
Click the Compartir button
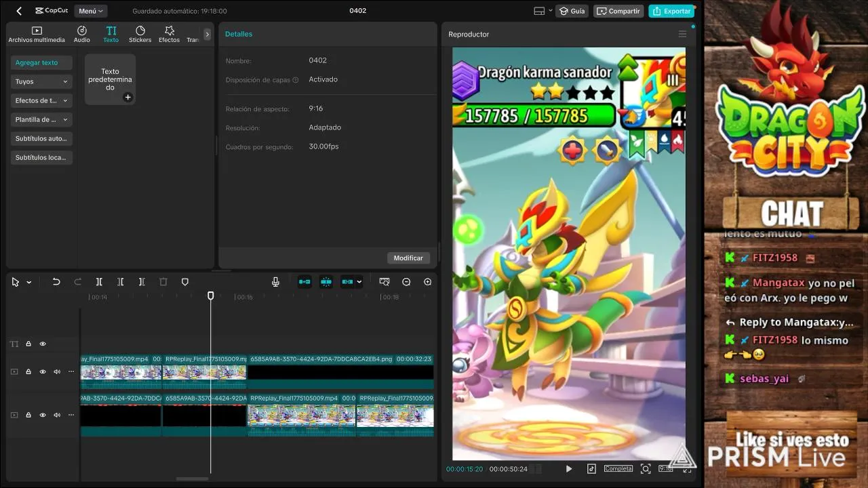618,11
